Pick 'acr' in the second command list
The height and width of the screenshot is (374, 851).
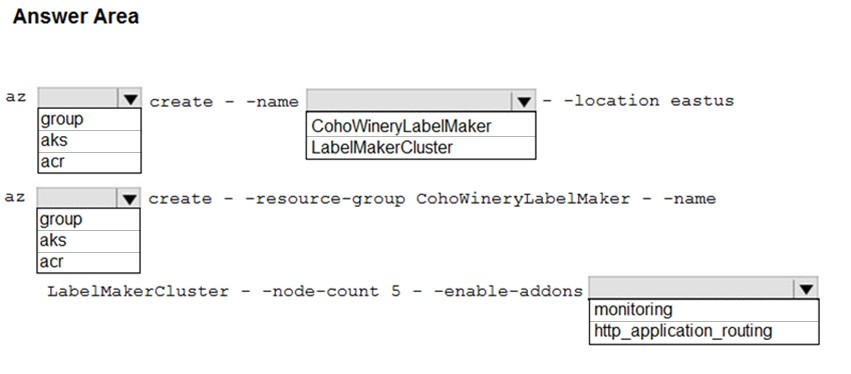coord(89,262)
